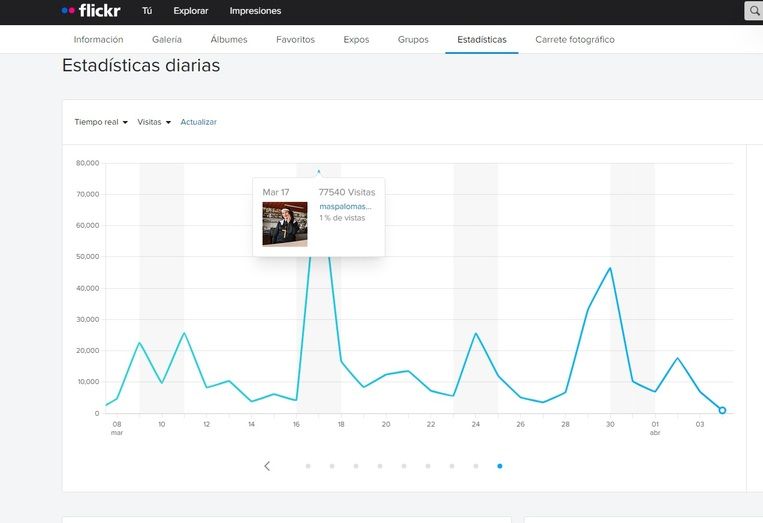Image resolution: width=763 pixels, height=523 pixels.
Task: Switch to the Galería tab
Action: pos(167,40)
